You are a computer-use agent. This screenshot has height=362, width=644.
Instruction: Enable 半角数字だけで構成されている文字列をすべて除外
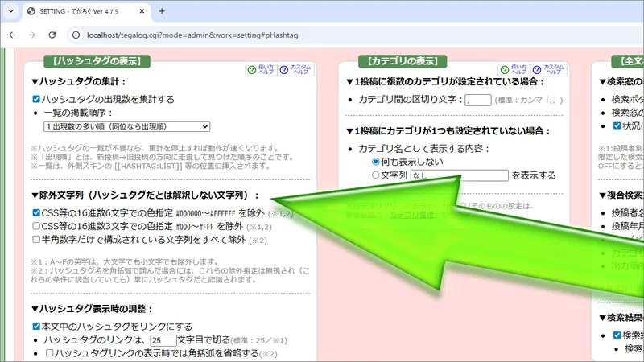37,239
